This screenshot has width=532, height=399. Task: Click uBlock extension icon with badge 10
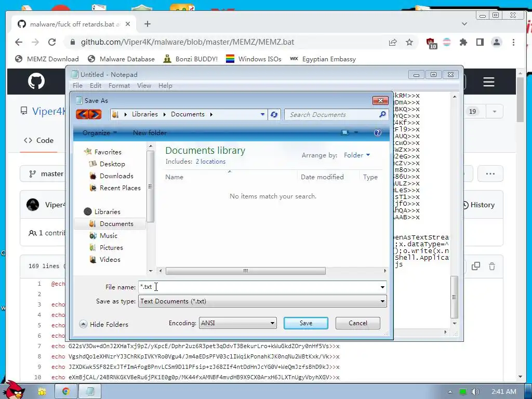click(x=431, y=43)
